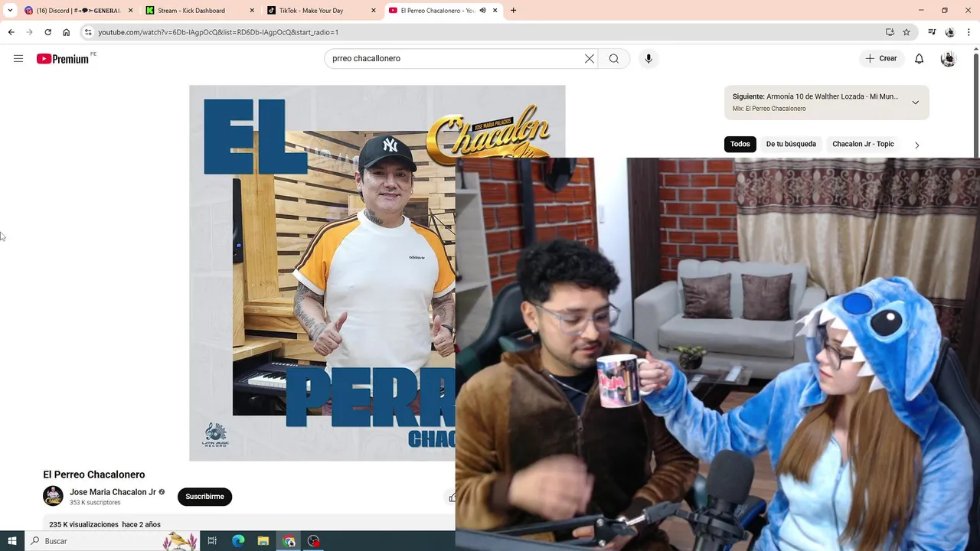Image resolution: width=980 pixels, height=551 pixels.
Task: Clear the search text with X
Action: 590,58
